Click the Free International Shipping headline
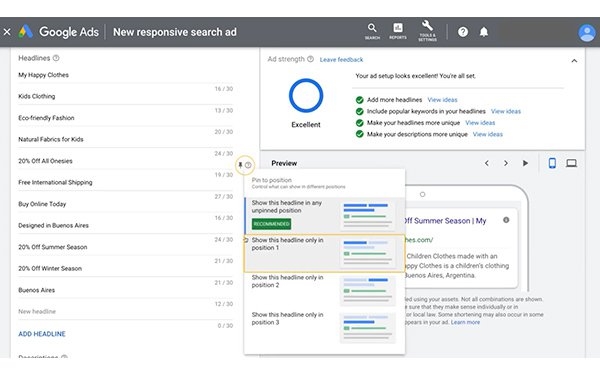 126,183
